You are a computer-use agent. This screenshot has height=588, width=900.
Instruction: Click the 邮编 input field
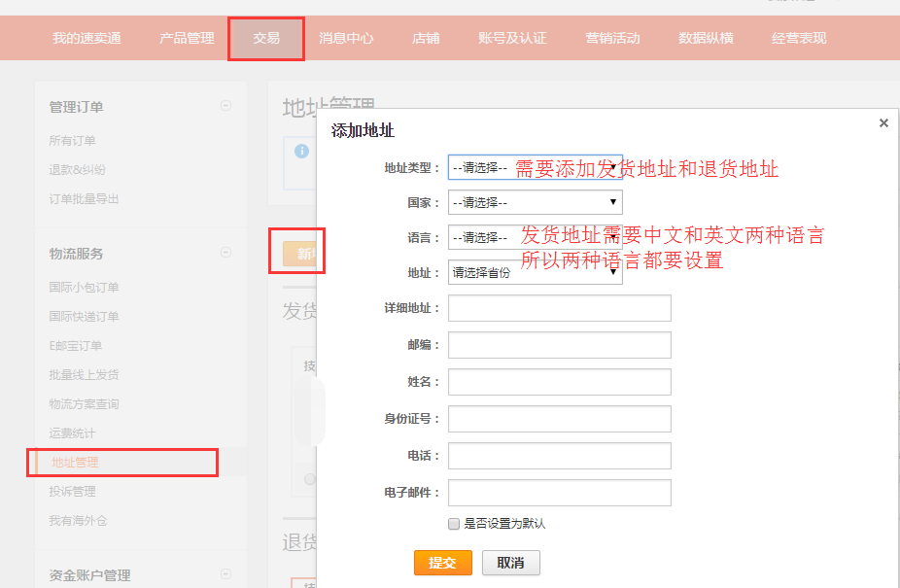click(559, 345)
